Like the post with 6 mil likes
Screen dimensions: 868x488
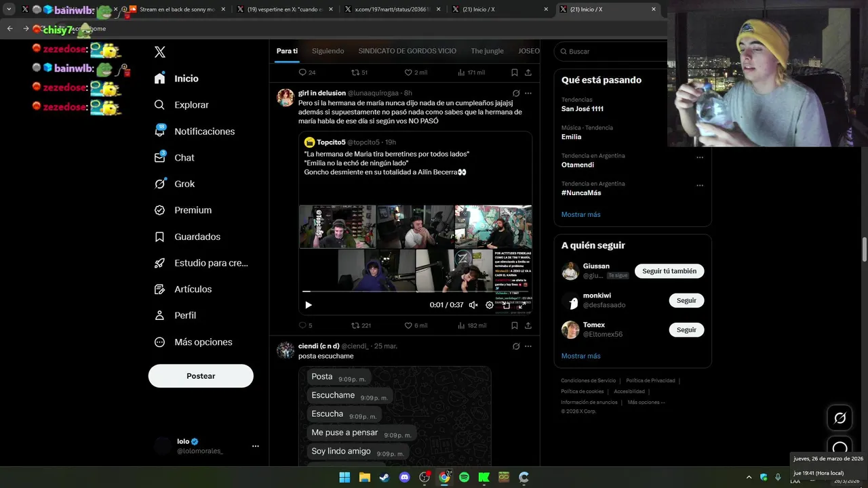point(416,326)
